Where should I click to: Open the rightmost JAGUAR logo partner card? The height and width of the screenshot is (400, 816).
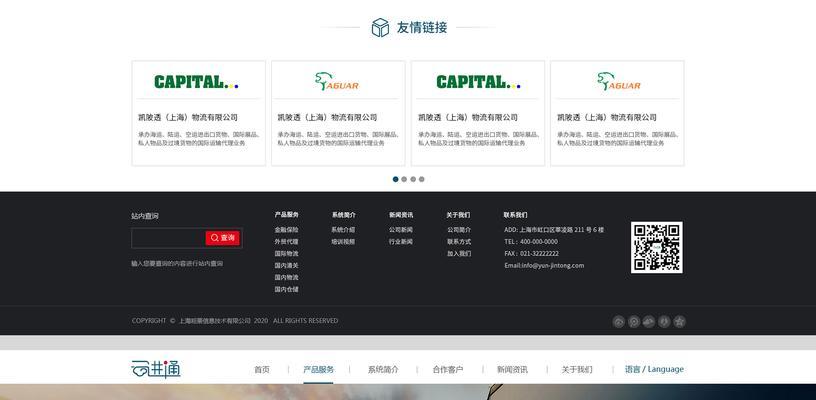[617, 113]
